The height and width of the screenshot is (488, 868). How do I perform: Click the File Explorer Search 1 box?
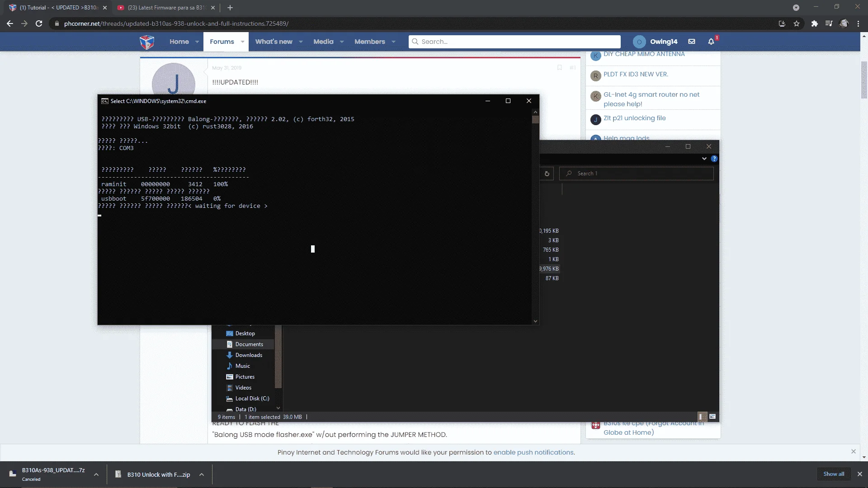click(x=637, y=174)
